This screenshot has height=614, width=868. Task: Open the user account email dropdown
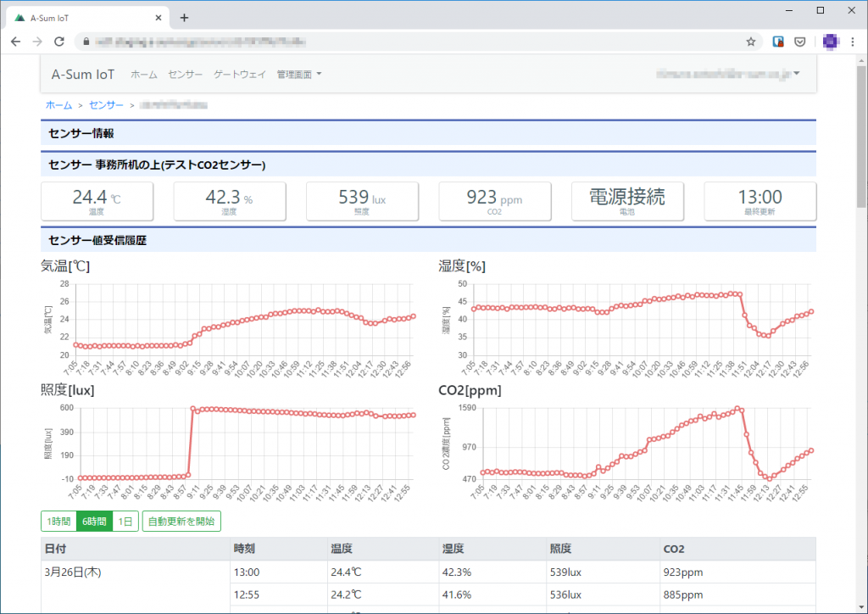click(728, 75)
